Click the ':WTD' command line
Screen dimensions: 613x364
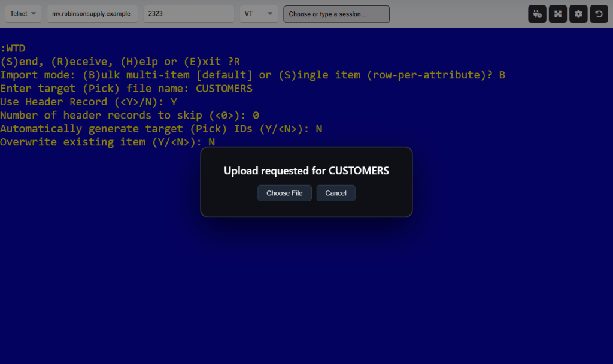pos(13,48)
